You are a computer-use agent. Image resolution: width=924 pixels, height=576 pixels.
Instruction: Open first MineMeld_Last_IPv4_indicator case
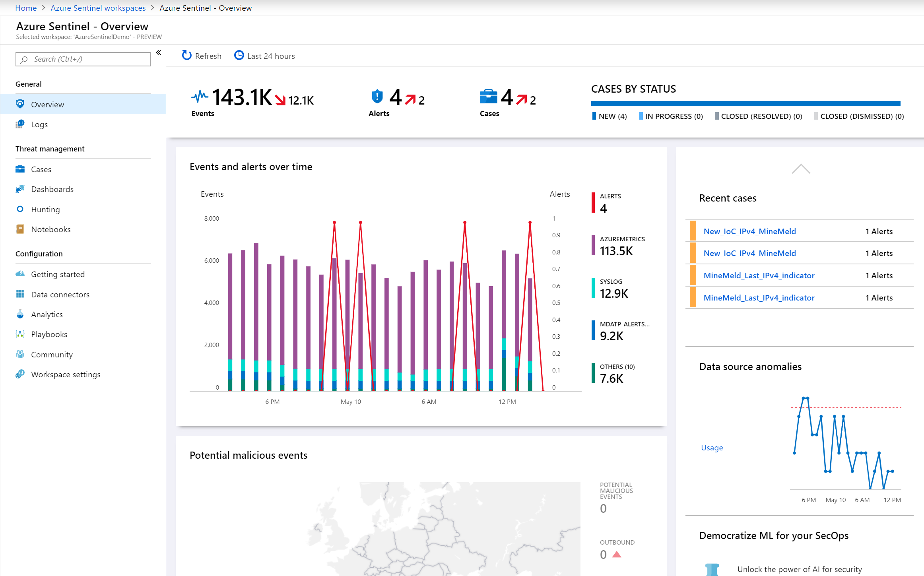(759, 275)
